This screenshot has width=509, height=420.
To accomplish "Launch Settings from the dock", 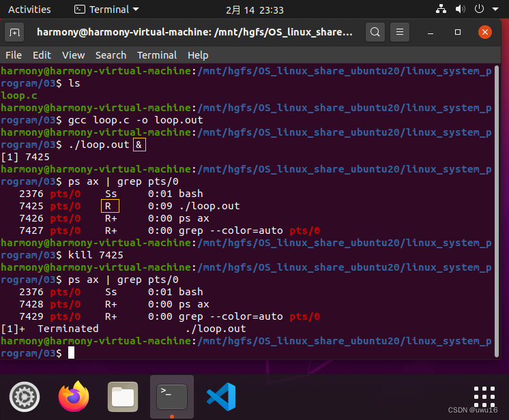I will coord(25,397).
